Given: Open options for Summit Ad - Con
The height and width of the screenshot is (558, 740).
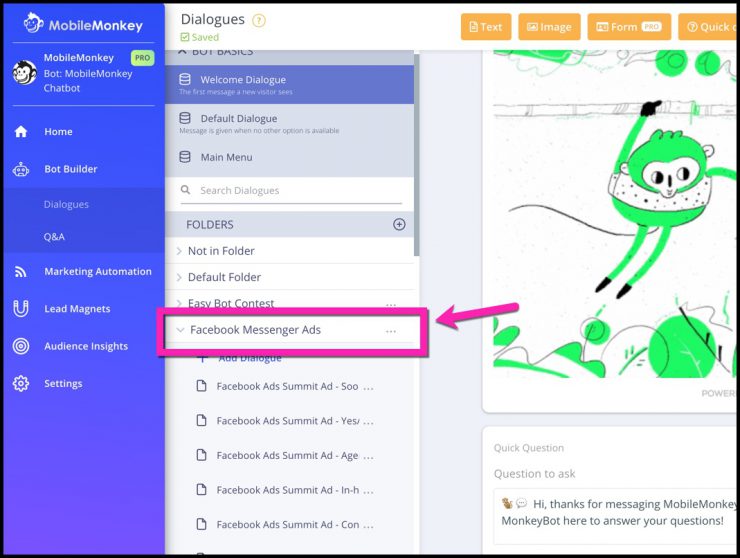Looking at the screenshot, I should 369,527.
